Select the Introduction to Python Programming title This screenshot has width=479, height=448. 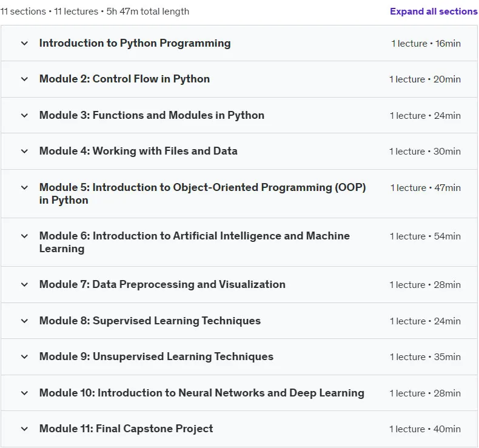coord(135,44)
